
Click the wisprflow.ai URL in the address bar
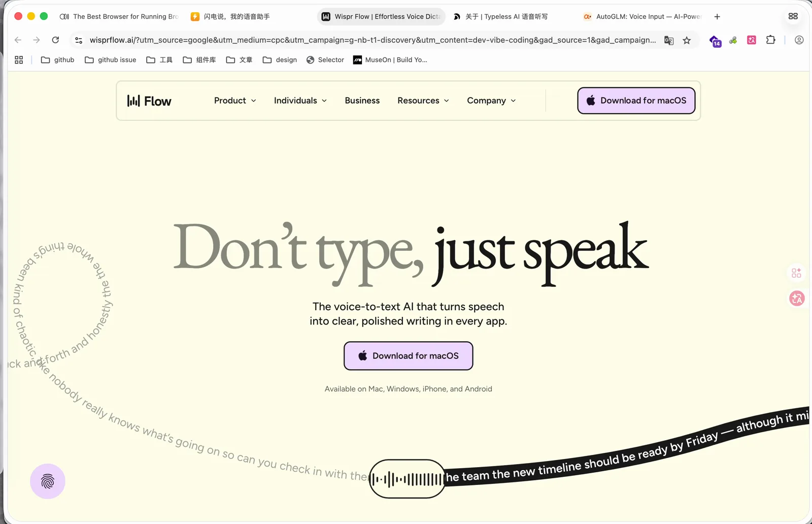[x=373, y=40]
